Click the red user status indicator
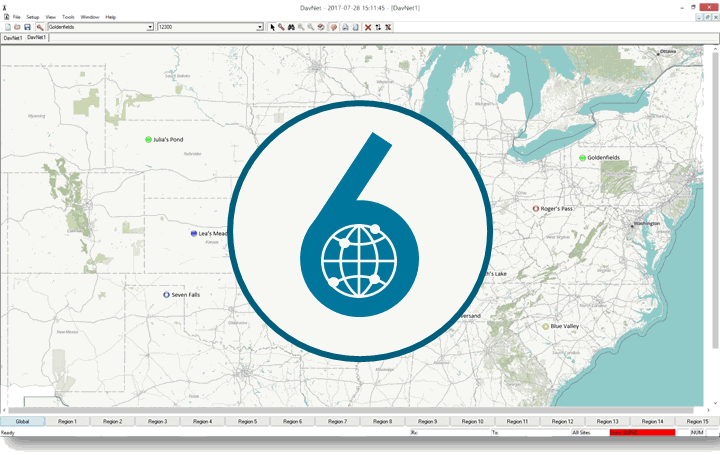 click(642, 433)
